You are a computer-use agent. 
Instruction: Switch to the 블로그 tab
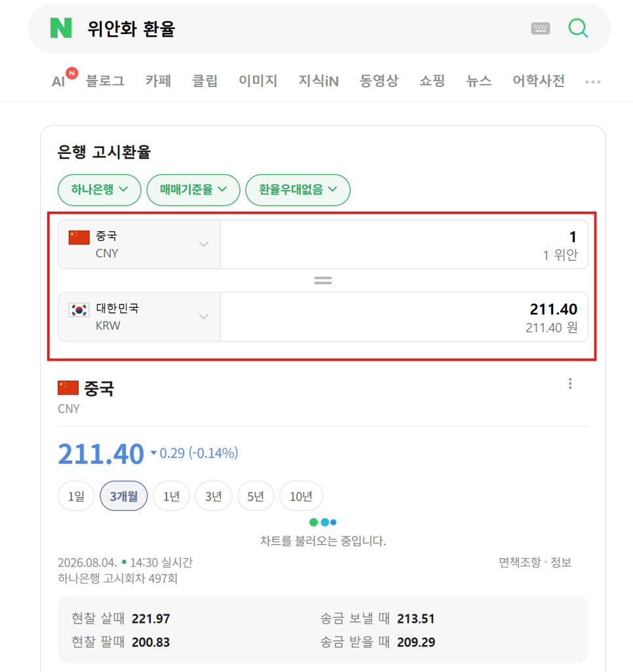pyautogui.click(x=105, y=81)
